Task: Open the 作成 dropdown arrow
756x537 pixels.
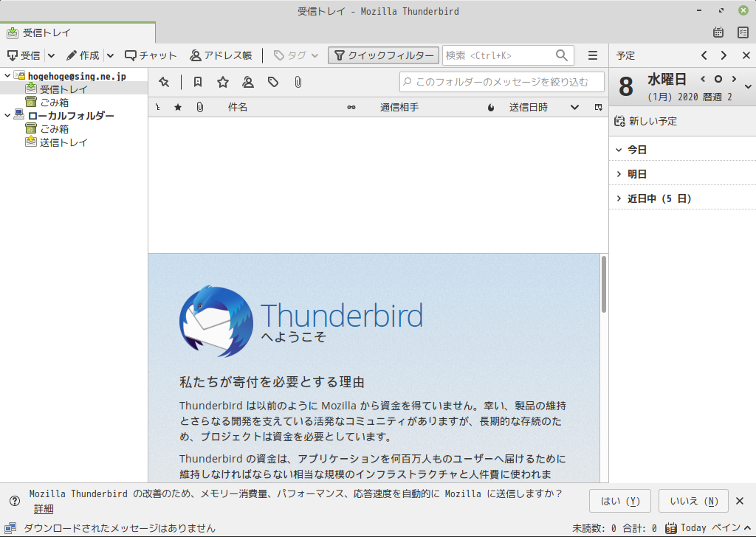Action: [x=111, y=55]
